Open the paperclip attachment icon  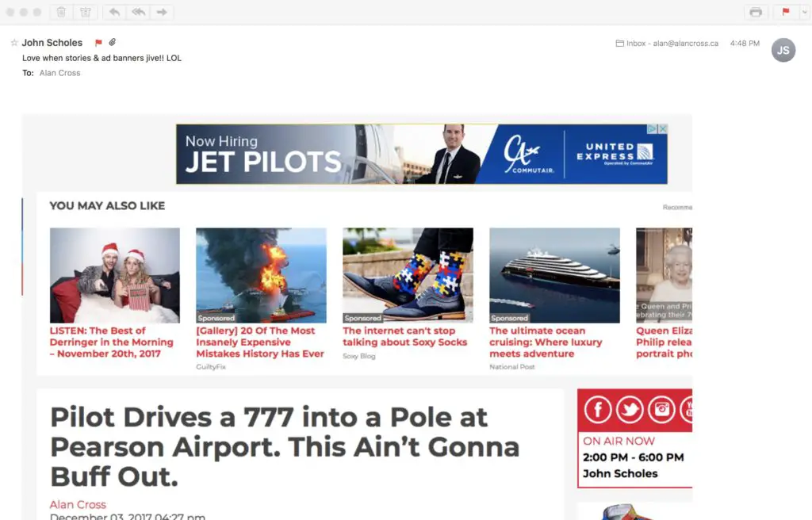coord(113,42)
